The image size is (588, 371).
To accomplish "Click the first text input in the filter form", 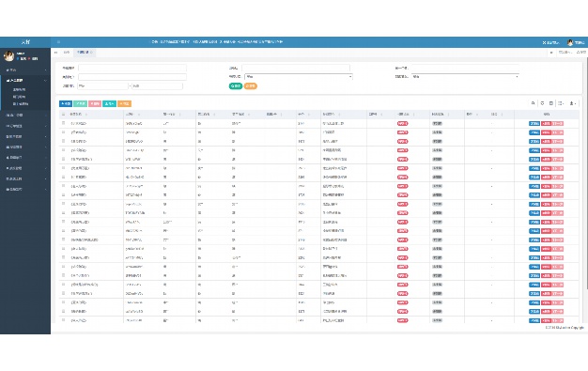I will pos(132,68).
